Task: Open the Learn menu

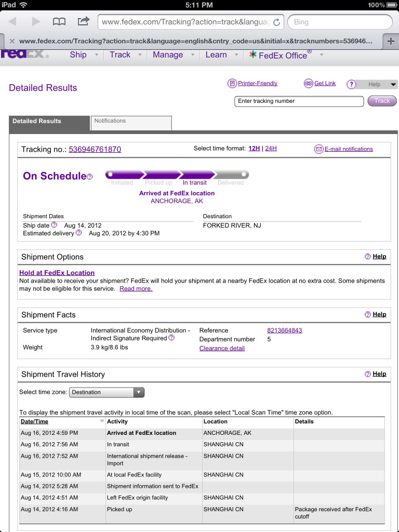Action: pyautogui.click(x=216, y=55)
